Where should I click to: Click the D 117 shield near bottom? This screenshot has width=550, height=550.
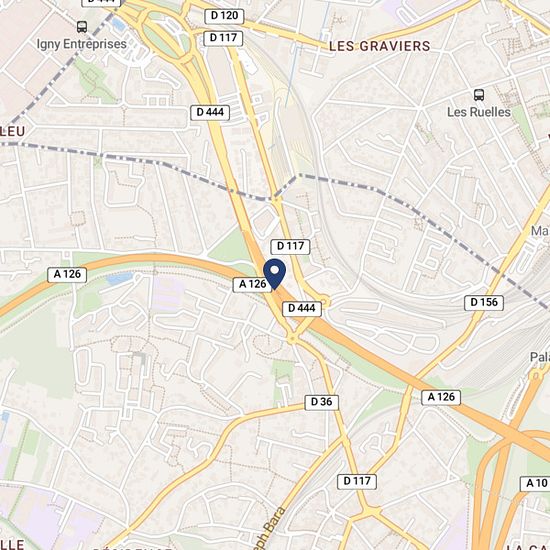pos(357,481)
